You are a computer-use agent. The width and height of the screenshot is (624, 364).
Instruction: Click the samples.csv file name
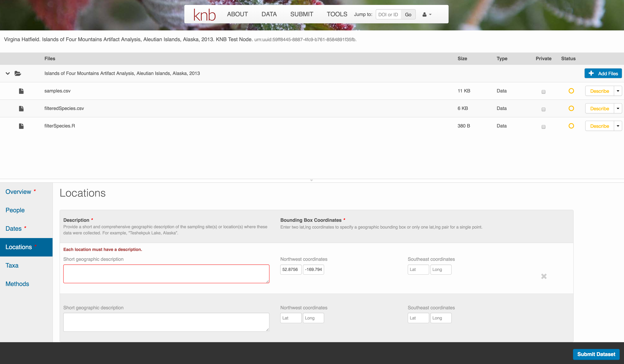57,91
